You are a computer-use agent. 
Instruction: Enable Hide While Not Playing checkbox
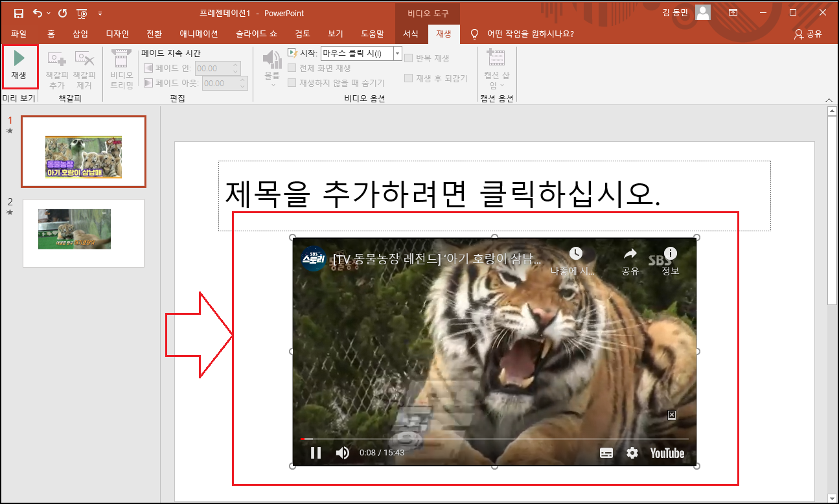pyautogui.click(x=292, y=83)
